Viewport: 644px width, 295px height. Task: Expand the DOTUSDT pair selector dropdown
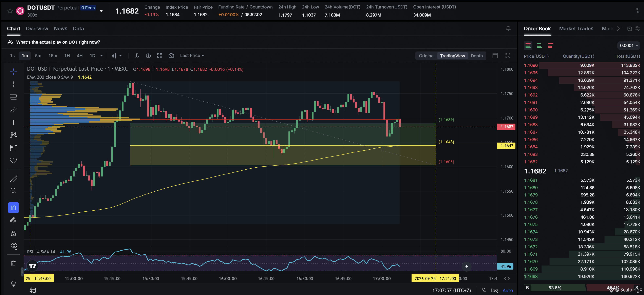(101, 11)
